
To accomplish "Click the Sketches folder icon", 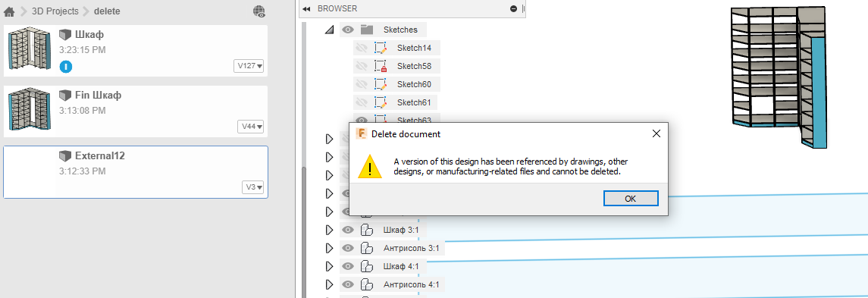I will click(x=366, y=30).
